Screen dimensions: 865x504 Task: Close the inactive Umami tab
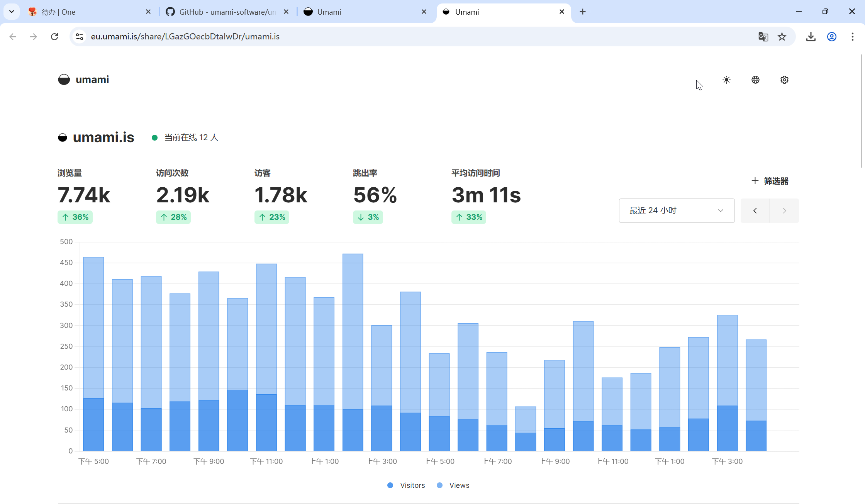pos(424,12)
